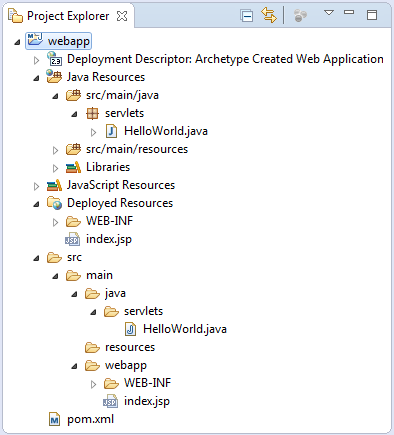Click the Deployed Resources globe folder icon
394x435 pixels.
click(54, 203)
